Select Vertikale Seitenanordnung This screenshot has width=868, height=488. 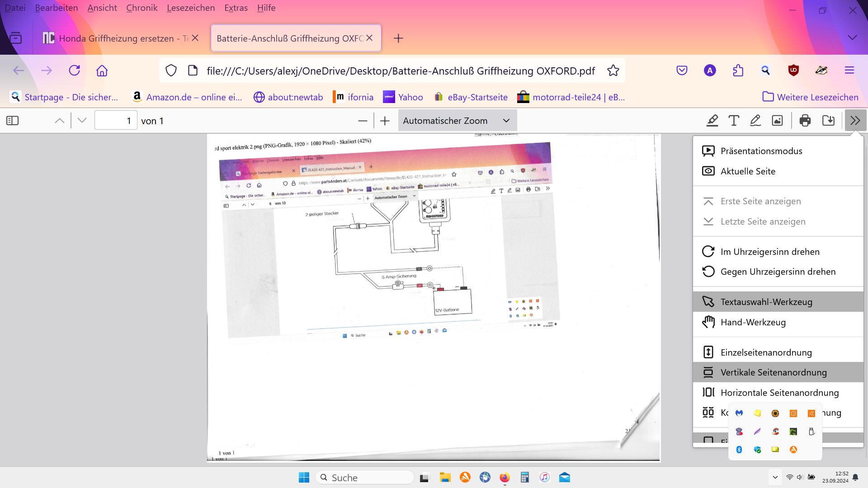pyautogui.click(x=778, y=372)
